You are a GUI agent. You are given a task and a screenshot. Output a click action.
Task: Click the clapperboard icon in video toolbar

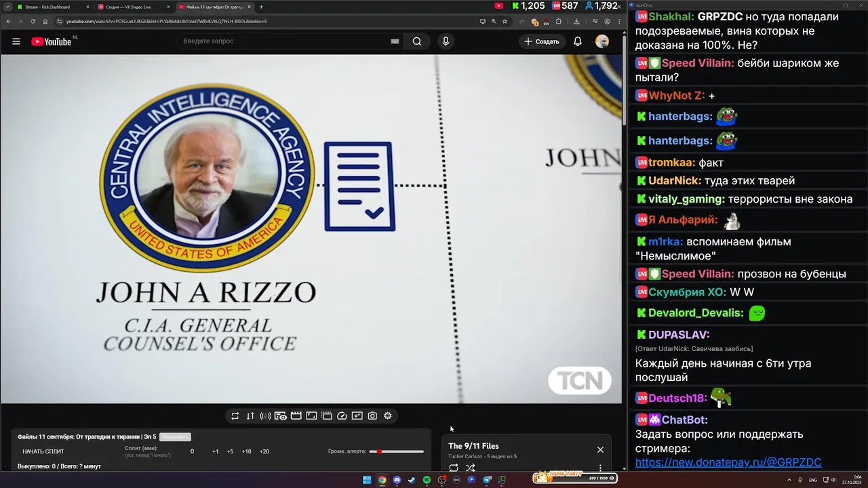[x=296, y=415]
